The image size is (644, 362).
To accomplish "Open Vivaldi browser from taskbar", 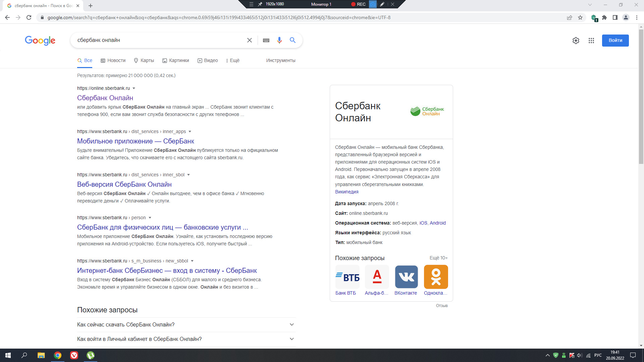I will (74, 355).
